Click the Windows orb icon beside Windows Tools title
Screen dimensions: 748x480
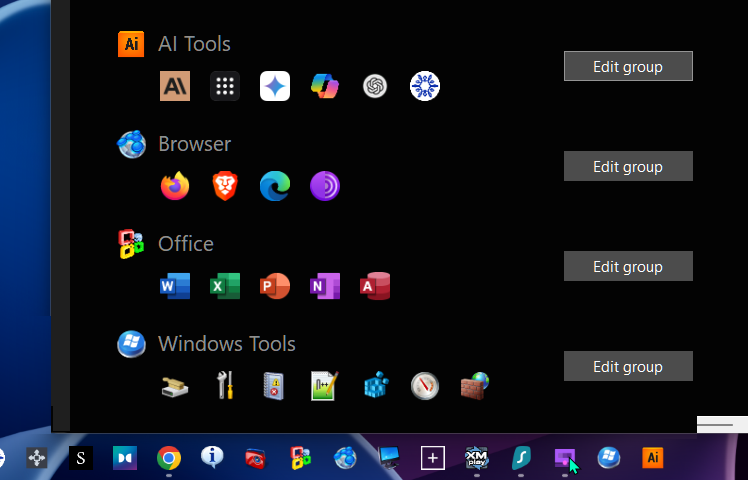(131, 344)
